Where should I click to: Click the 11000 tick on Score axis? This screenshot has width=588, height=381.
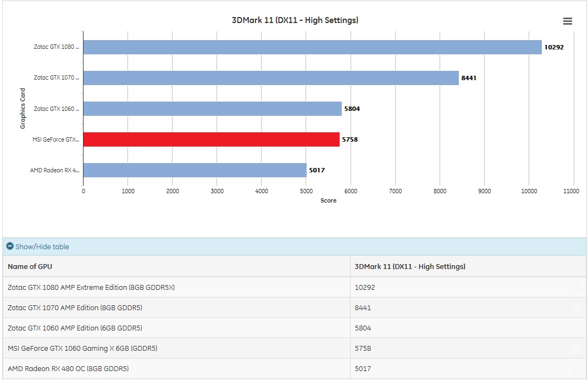pos(571,191)
